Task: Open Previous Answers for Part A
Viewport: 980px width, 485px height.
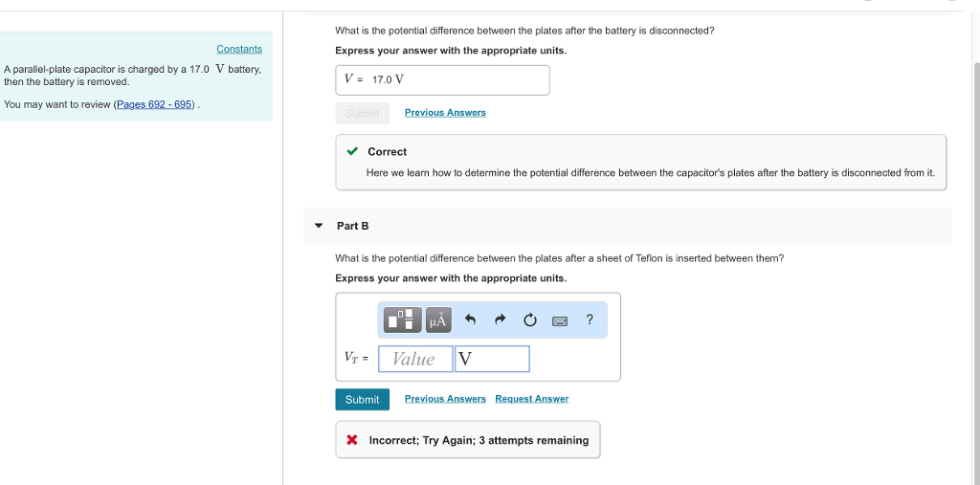Action: pos(445,113)
